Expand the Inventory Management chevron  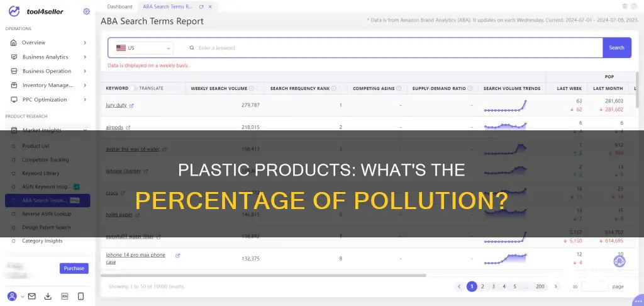coord(85,85)
